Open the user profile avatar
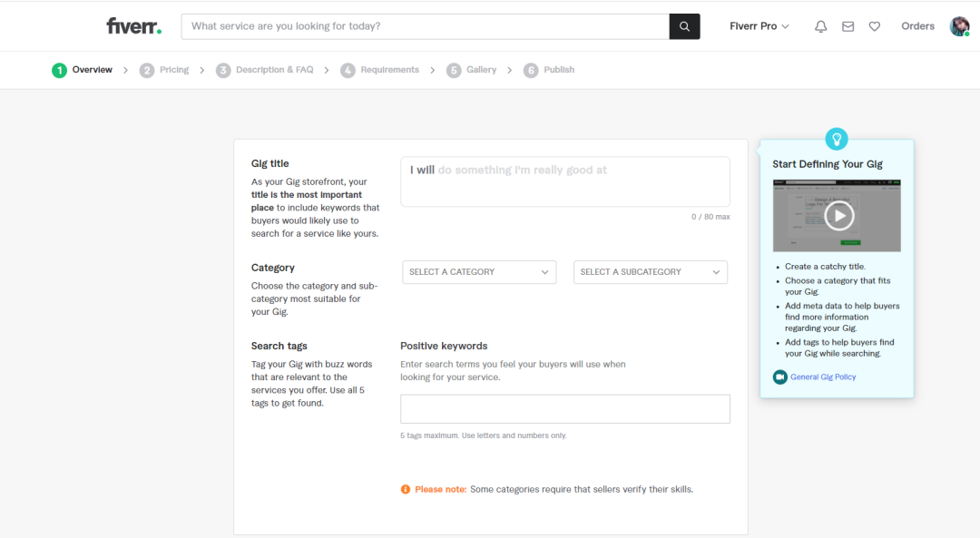This screenshot has height=538, width=980. tap(959, 26)
